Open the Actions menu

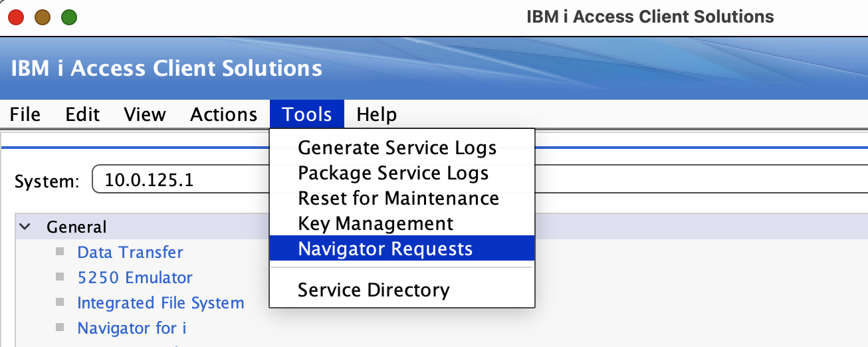coord(223,114)
